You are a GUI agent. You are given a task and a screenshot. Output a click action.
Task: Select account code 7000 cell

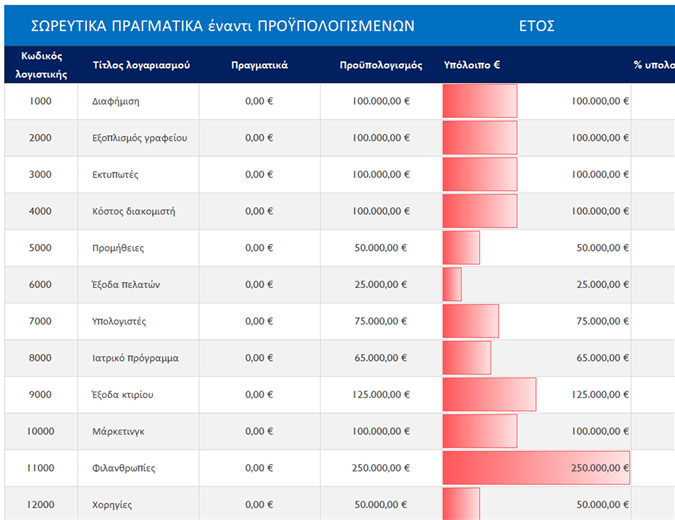[41, 321]
